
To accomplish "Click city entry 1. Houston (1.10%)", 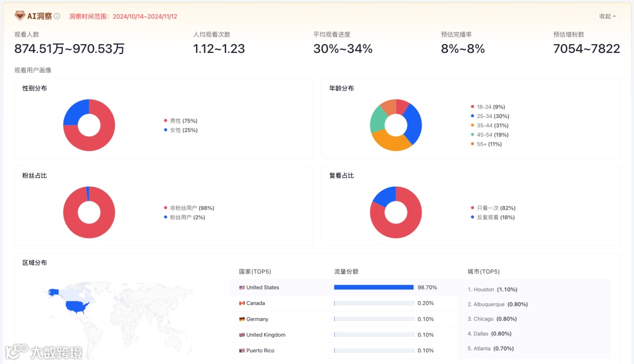I will coord(492,289).
